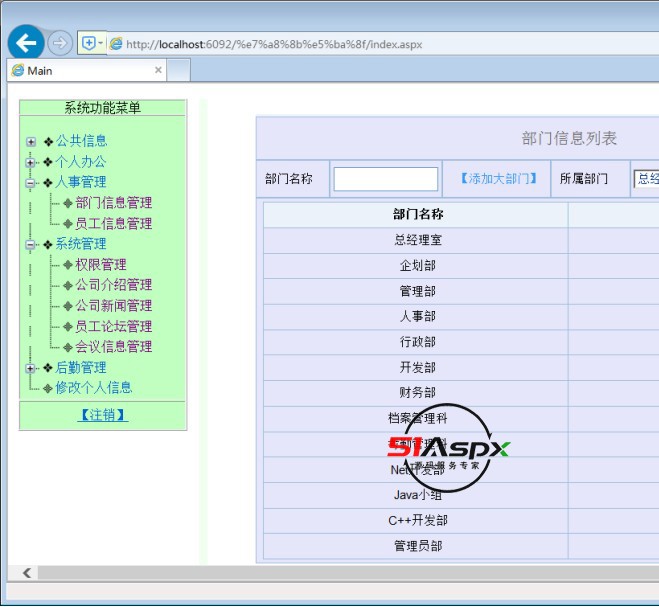Click the browser Forward arrow button
Viewport: 659px width, 607px height.
click(59, 43)
